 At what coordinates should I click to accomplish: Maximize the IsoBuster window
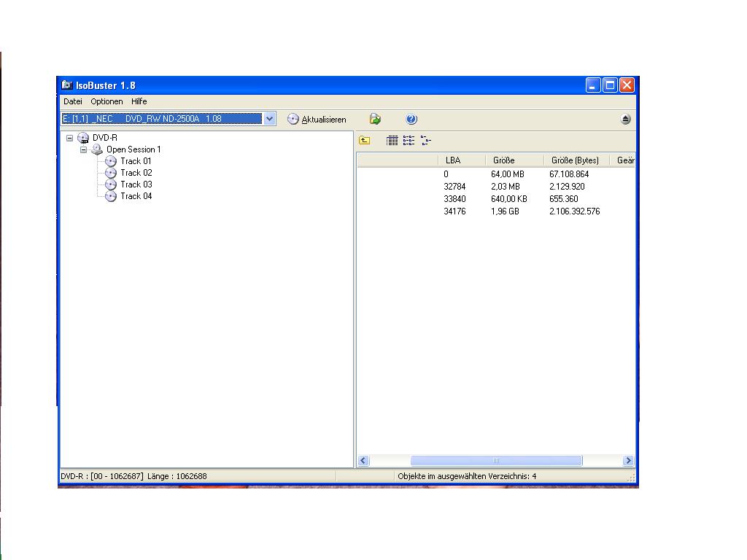[611, 85]
